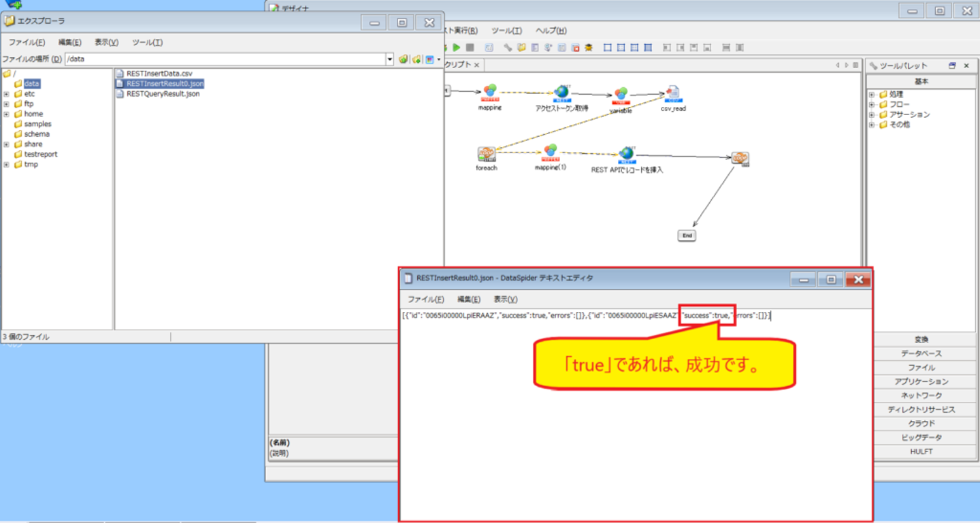Screen dimensions: 980x523
Task: Select the アクセストークン取得 REST component icon
Action: [561, 94]
